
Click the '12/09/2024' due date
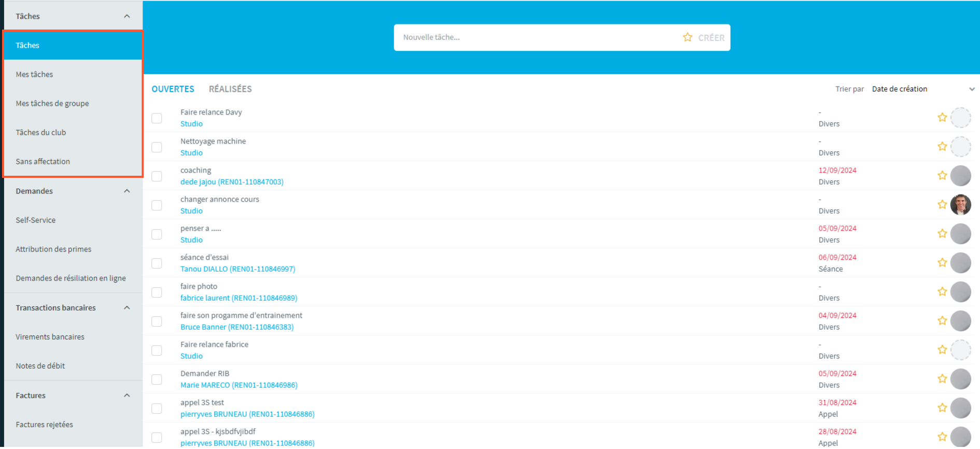tap(837, 170)
